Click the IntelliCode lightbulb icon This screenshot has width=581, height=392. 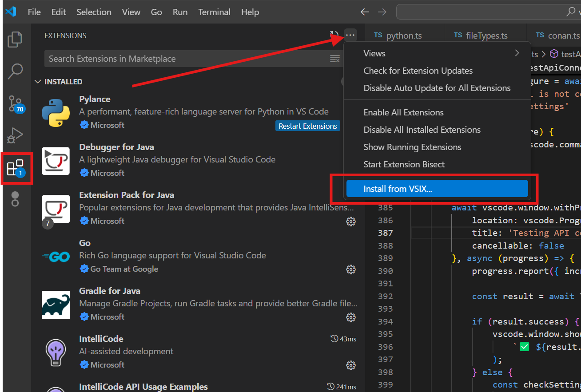click(x=56, y=352)
